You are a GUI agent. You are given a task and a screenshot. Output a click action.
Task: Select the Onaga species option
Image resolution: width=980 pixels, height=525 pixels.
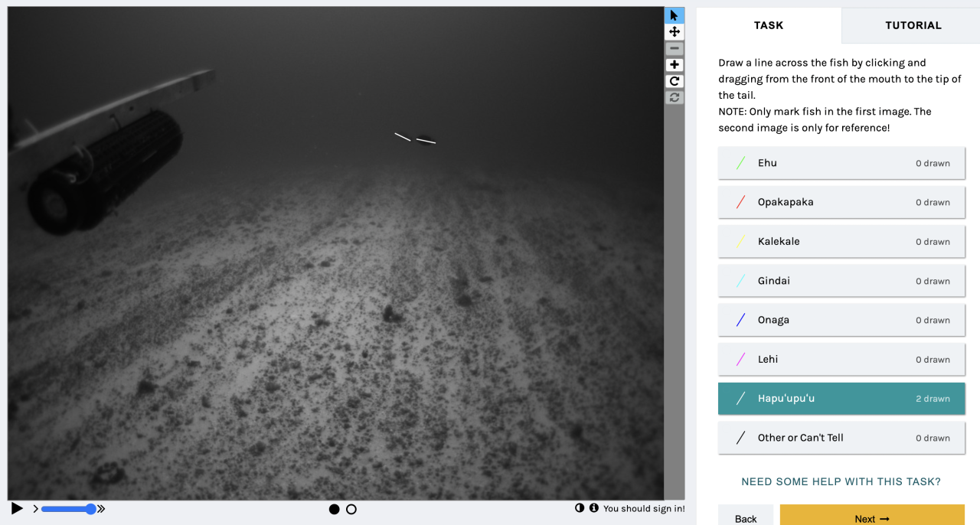click(841, 320)
